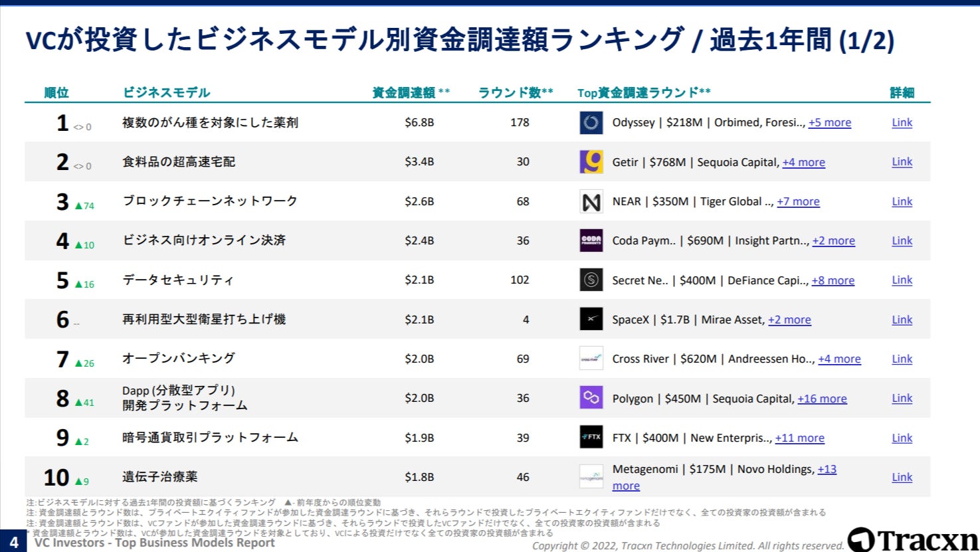Open the '+13 more' link for Metagenomi
980x552 pixels.
coord(827,470)
